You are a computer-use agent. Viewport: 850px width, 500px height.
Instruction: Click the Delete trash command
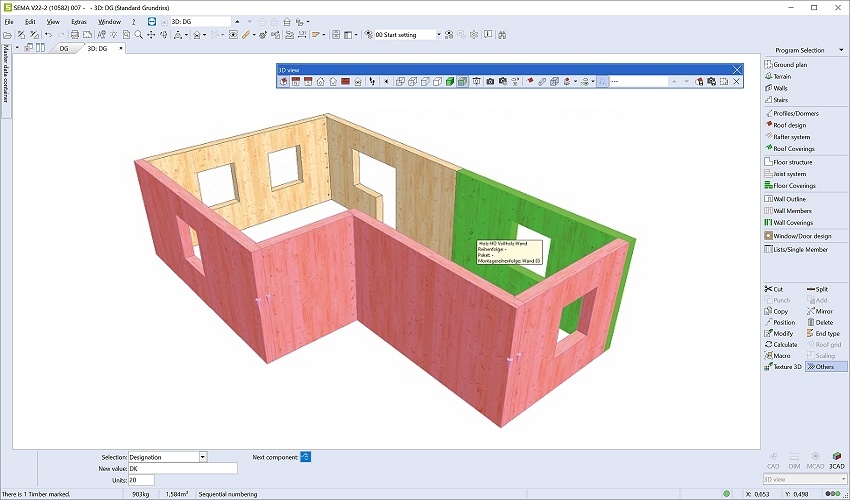coord(820,322)
